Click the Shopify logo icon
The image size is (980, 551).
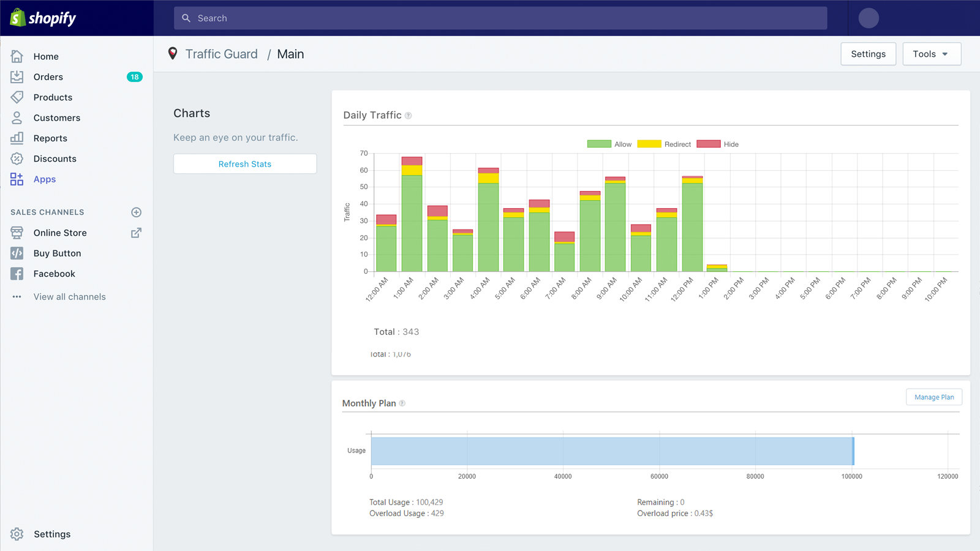pos(18,18)
